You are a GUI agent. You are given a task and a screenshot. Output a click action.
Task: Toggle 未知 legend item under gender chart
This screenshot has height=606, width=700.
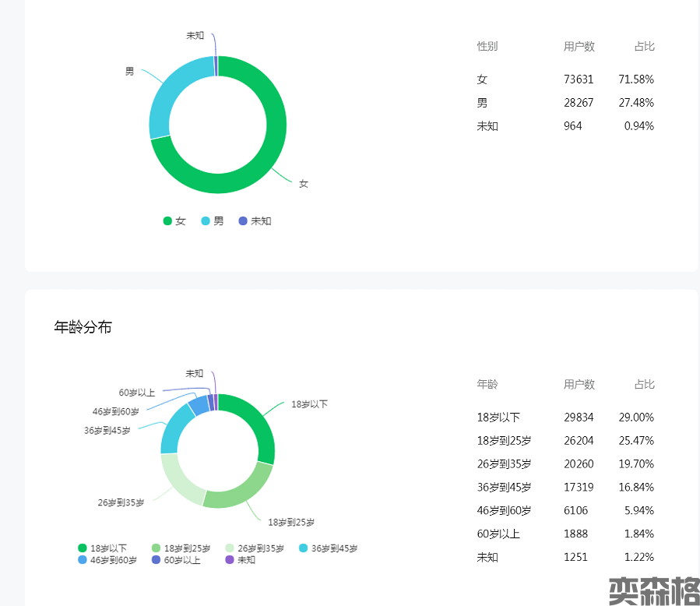click(255, 221)
